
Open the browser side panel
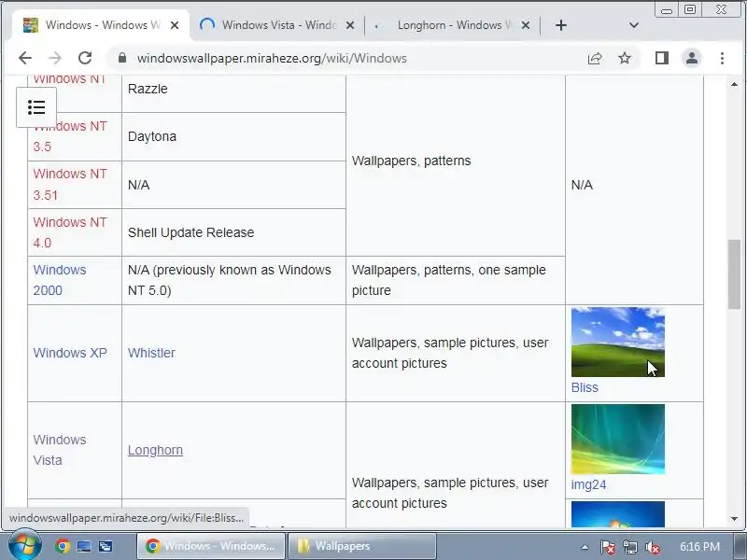click(662, 58)
